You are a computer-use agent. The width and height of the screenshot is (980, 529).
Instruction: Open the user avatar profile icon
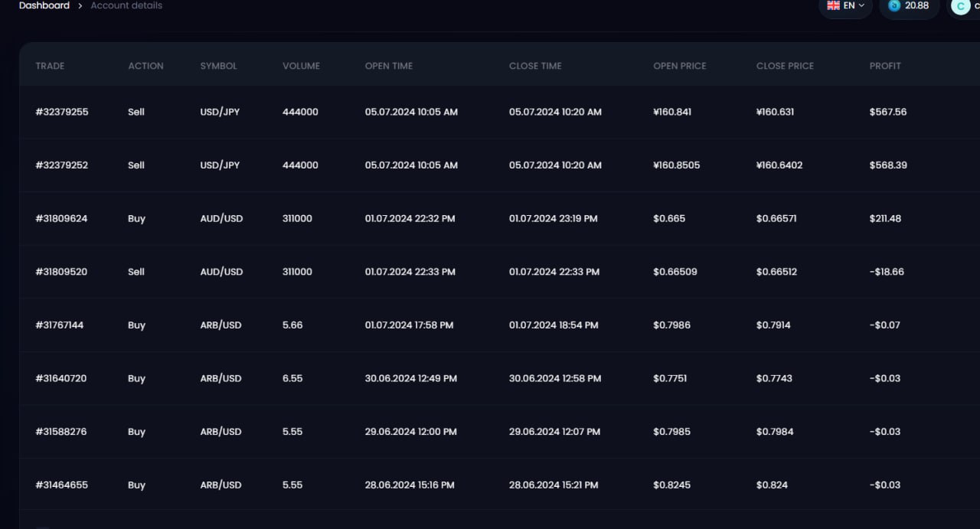pos(961,6)
